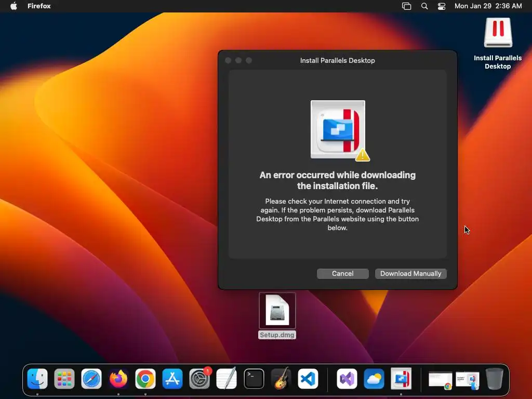Viewport: 532px width, 399px height.
Task: Select Install Parallels Desktop disk icon on desktop
Action: [498, 33]
